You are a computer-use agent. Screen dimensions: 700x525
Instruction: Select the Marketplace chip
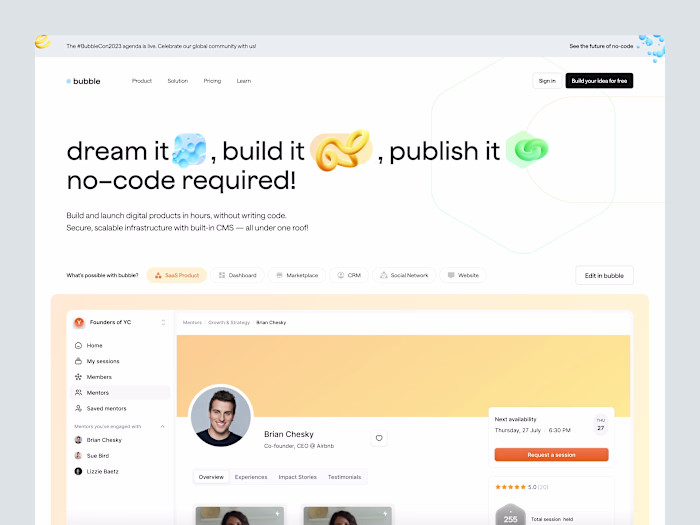click(x=297, y=275)
